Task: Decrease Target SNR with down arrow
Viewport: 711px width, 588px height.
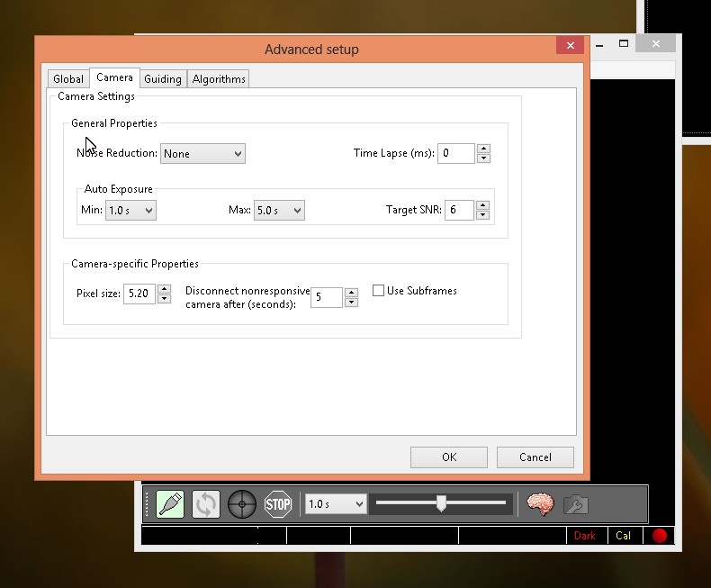Action: pos(483,215)
